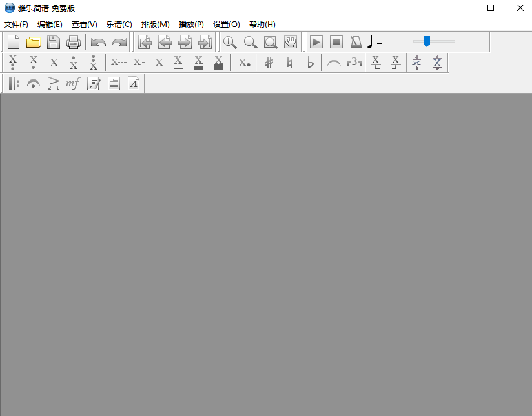Insert a slur arc
Image resolution: width=532 pixels, height=416 pixels.
click(x=334, y=63)
